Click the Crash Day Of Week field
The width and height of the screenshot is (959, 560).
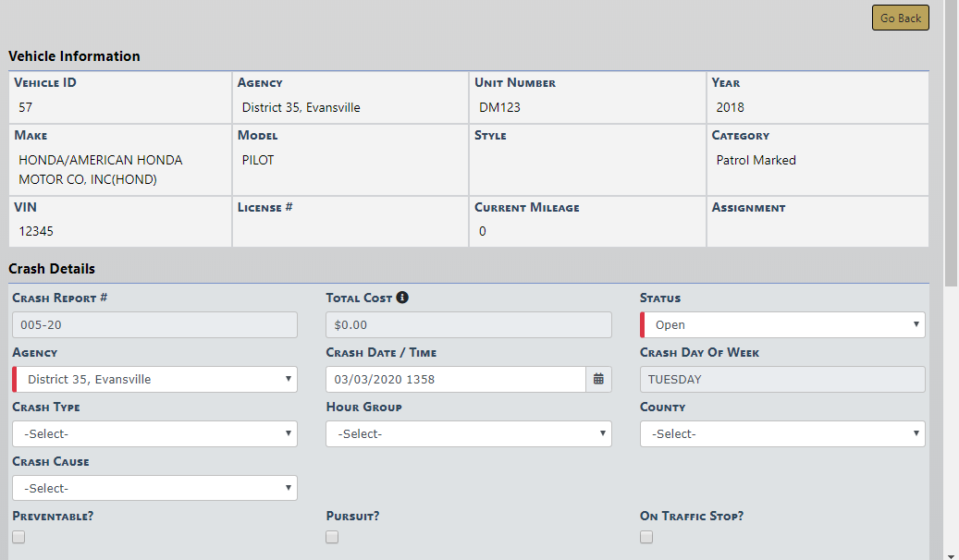(x=782, y=379)
